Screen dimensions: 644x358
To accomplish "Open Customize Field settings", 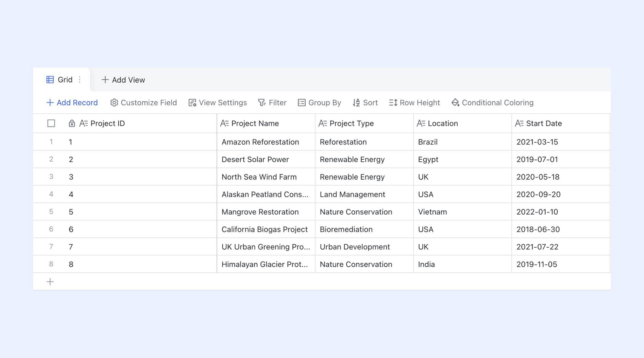I will [143, 103].
